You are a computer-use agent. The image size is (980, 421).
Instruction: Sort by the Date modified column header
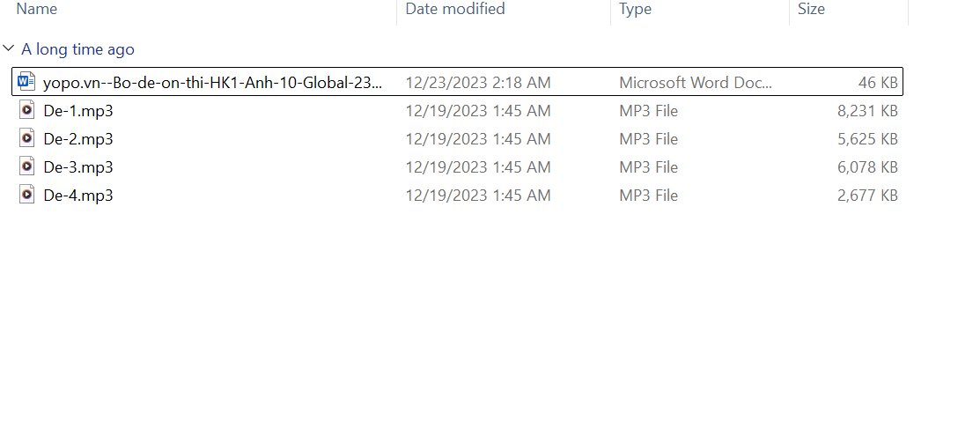click(455, 9)
